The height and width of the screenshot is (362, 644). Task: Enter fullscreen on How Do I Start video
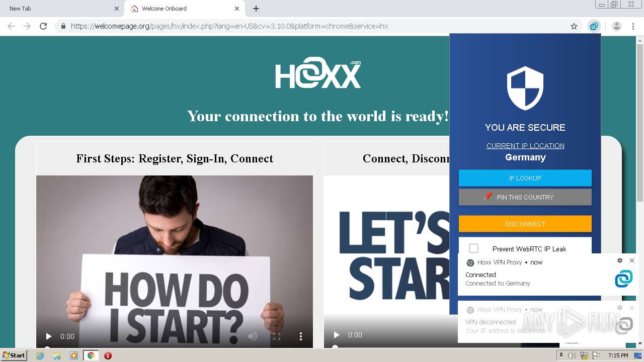277,336
